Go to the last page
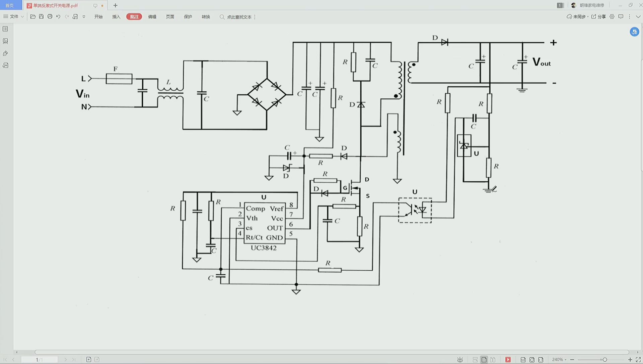The image size is (643, 364). click(x=74, y=360)
